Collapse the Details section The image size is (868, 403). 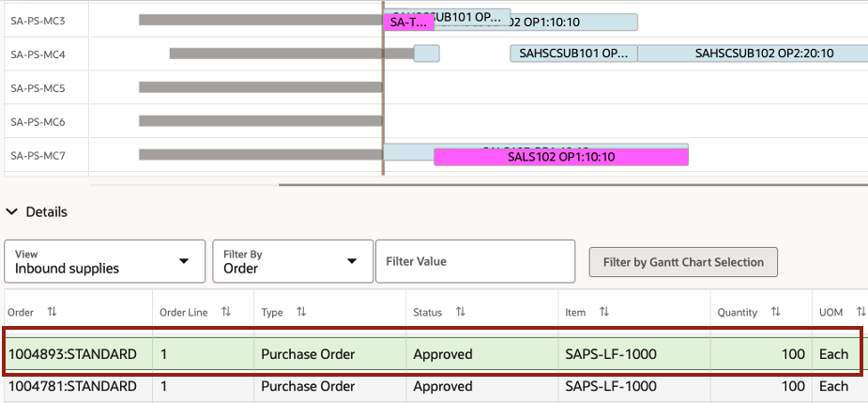12,212
